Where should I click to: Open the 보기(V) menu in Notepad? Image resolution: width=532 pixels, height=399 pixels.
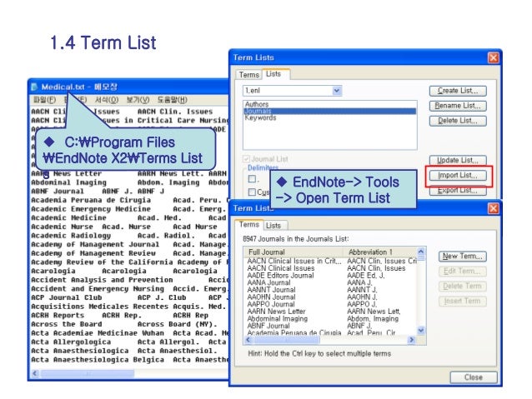(138, 100)
